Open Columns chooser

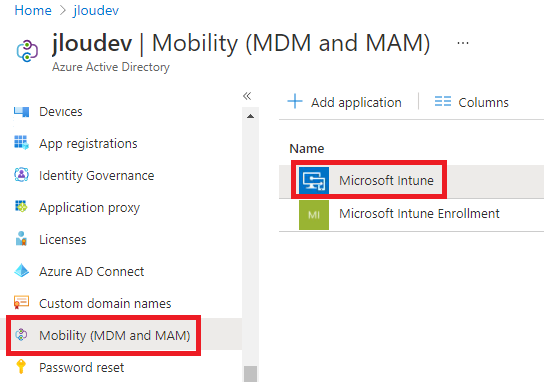point(471,102)
